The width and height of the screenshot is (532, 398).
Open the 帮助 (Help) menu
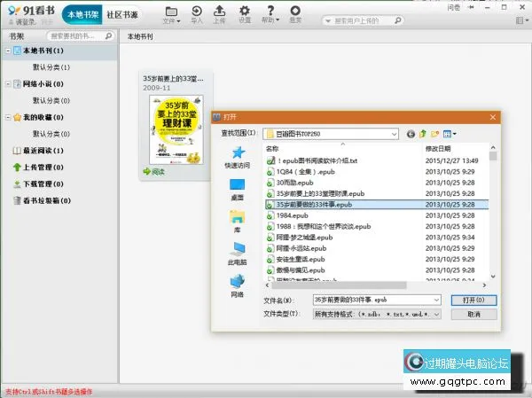point(270,14)
